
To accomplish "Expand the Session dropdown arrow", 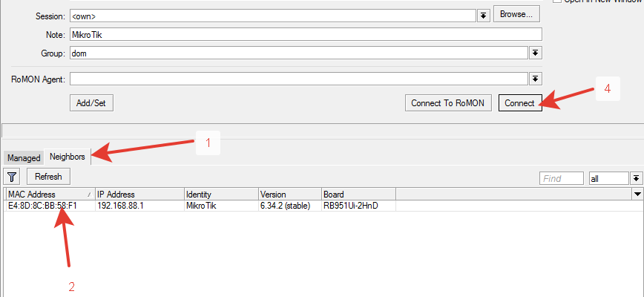I will pos(484,16).
